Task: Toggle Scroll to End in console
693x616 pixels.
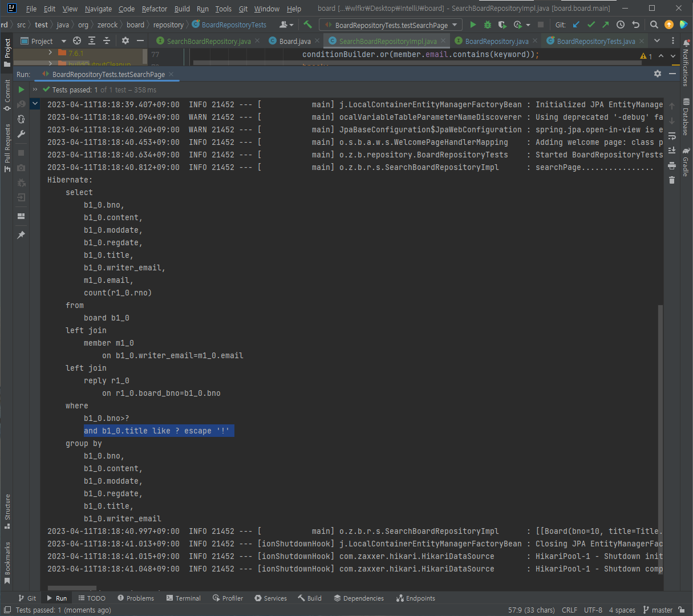Action: [x=672, y=150]
